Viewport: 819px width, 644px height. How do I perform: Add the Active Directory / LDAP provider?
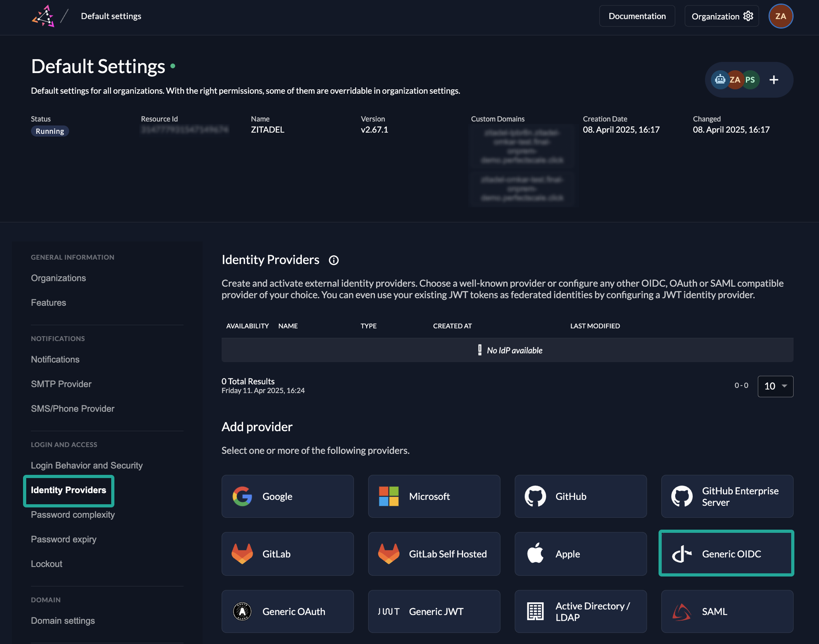pyautogui.click(x=581, y=611)
